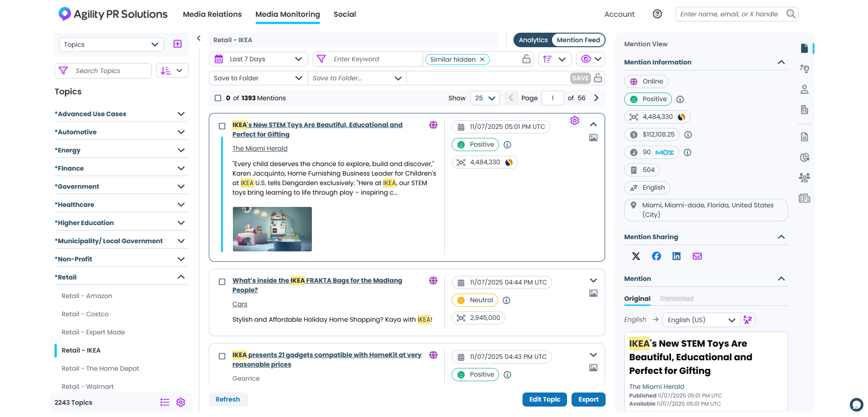Open the first Save to Folder dropdown
Screen dimensions: 868x417
coord(258,78)
